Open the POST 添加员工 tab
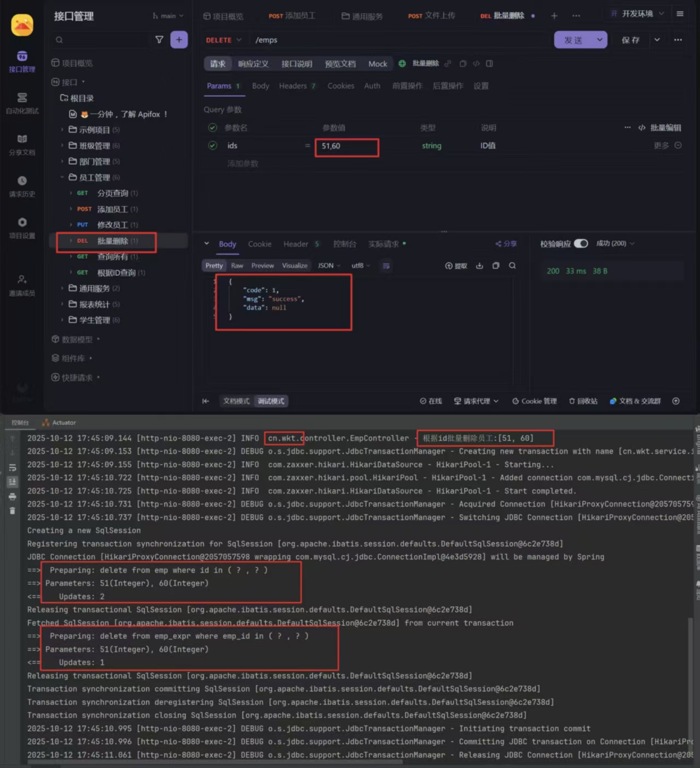 tap(292, 16)
